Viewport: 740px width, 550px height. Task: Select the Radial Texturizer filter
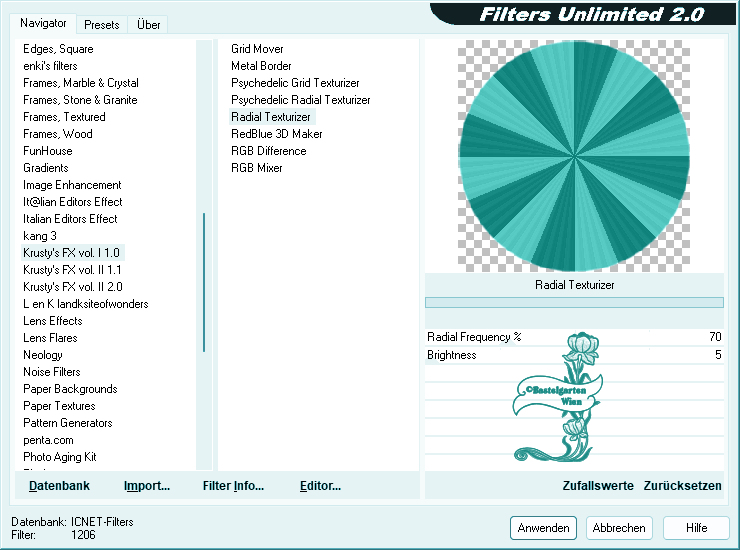pos(272,117)
